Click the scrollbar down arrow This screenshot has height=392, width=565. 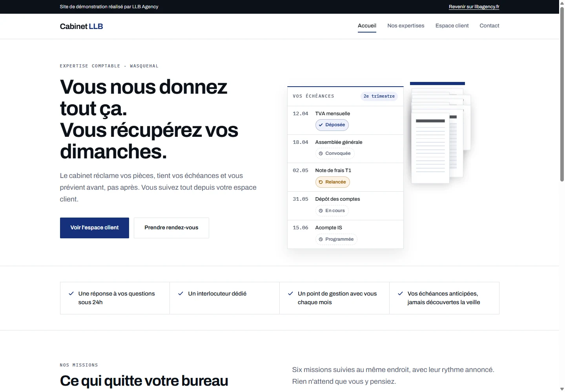coord(562,389)
